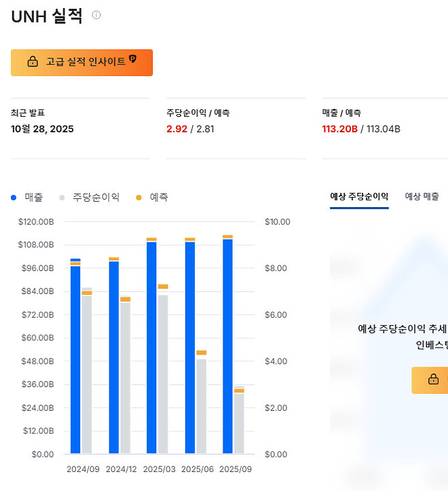Switch to the 예상 매출 tab
Image resolution: width=448 pixels, height=491 pixels.
click(422, 197)
